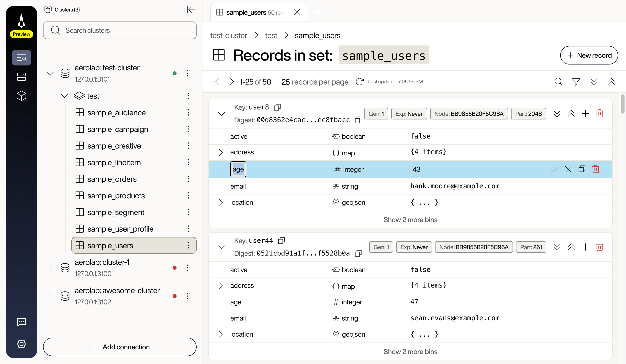
Task: Open the servers view sidebar icon
Action: 21,77
